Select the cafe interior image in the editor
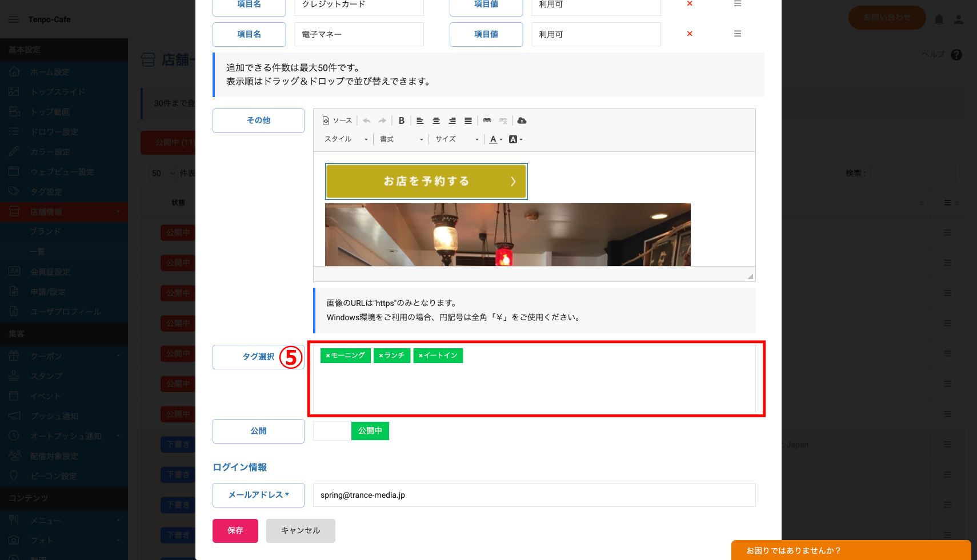The width and height of the screenshot is (977, 560). point(508,235)
